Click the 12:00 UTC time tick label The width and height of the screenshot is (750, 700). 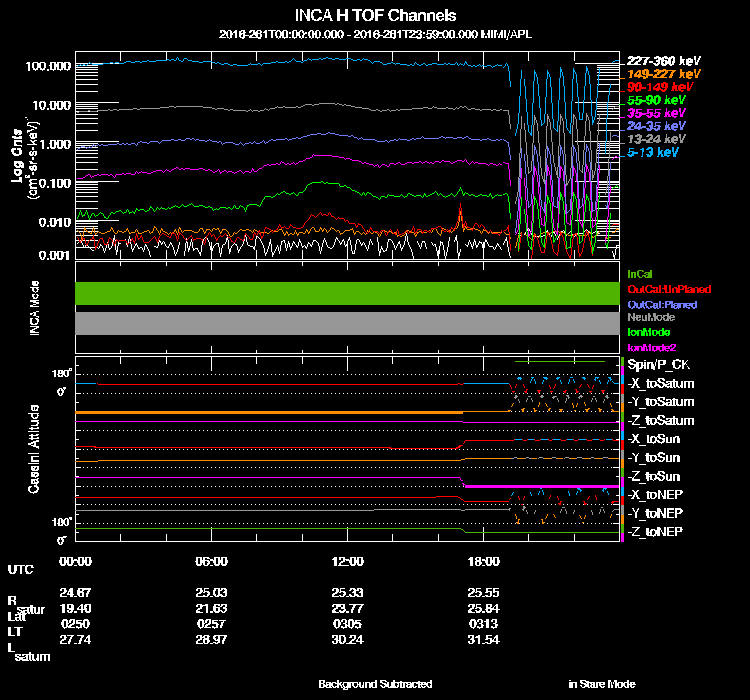[x=347, y=561]
